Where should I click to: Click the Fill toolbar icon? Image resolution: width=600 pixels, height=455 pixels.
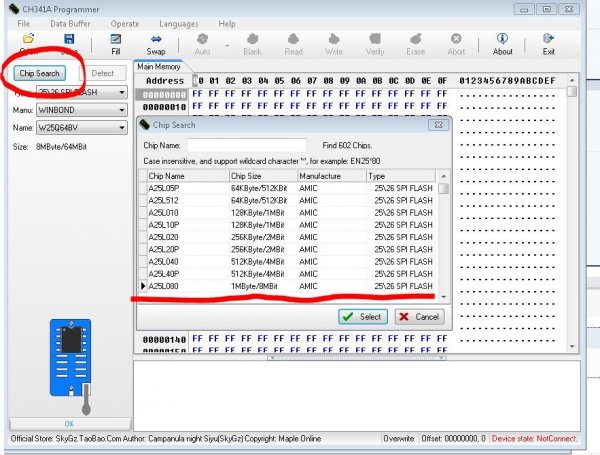pos(116,44)
